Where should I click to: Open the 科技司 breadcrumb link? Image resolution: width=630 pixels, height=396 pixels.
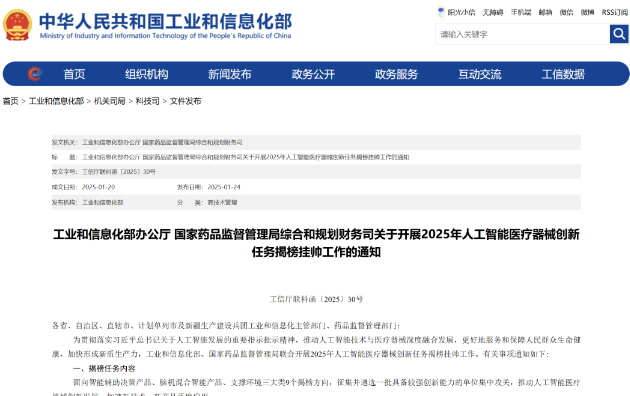[147, 101]
